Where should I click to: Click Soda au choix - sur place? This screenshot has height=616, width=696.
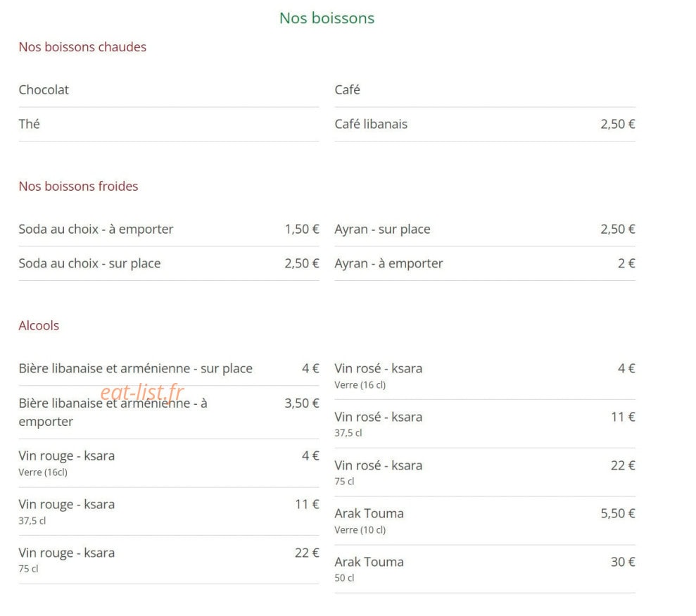click(x=169, y=264)
